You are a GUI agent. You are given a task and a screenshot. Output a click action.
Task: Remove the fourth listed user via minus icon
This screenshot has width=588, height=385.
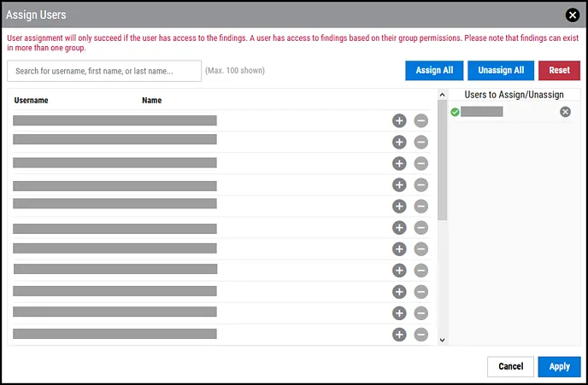(x=420, y=184)
